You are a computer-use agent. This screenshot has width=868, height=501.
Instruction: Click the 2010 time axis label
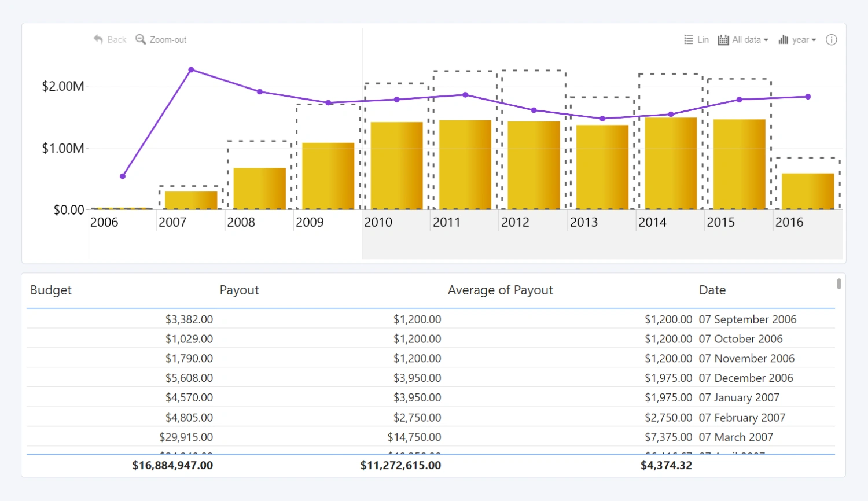click(x=378, y=222)
